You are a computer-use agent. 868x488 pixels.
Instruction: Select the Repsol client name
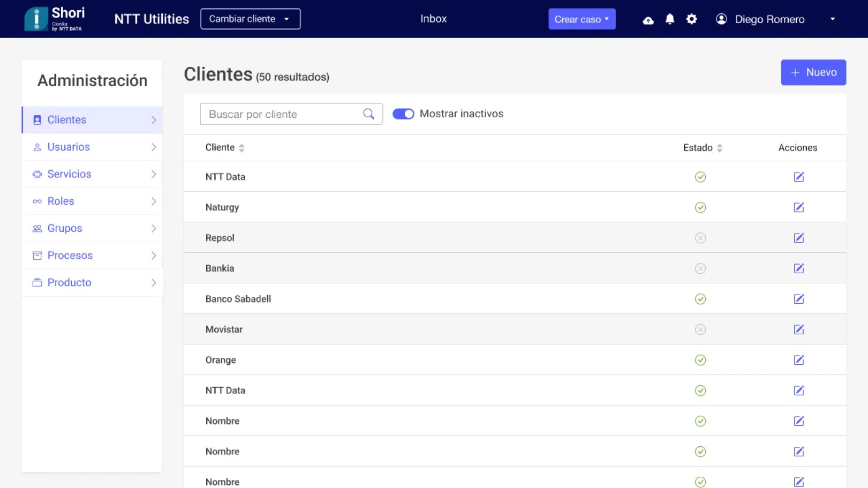pyautogui.click(x=220, y=238)
